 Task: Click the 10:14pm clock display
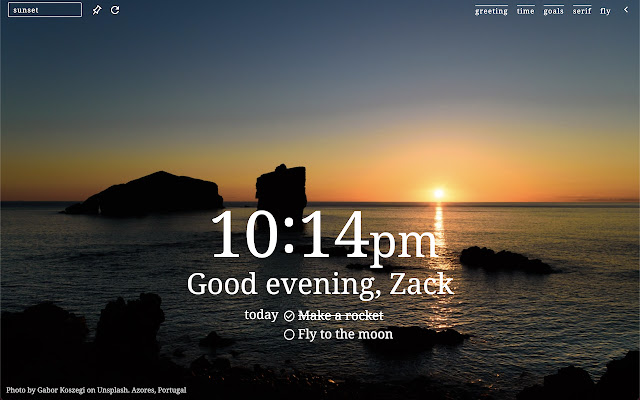point(324,238)
